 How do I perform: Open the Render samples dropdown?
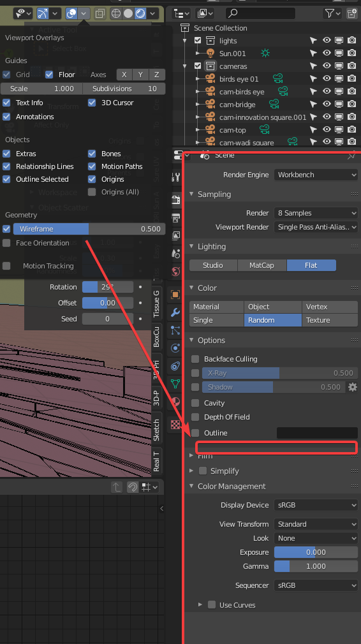[x=316, y=213]
